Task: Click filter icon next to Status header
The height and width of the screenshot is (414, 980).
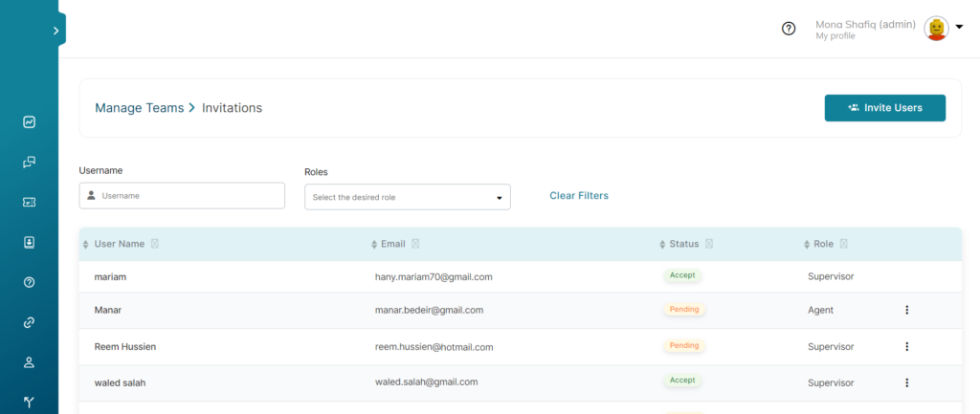Action: click(x=709, y=244)
